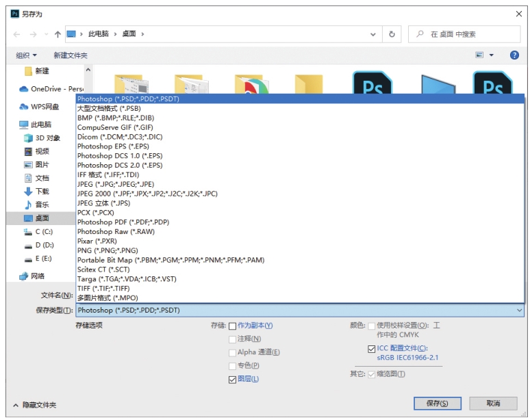Click the search magnifier icon
The image size is (530, 420).
[x=420, y=34]
